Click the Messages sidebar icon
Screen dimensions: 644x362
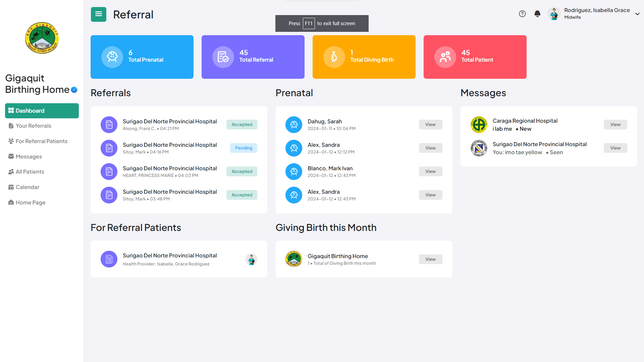click(11, 157)
